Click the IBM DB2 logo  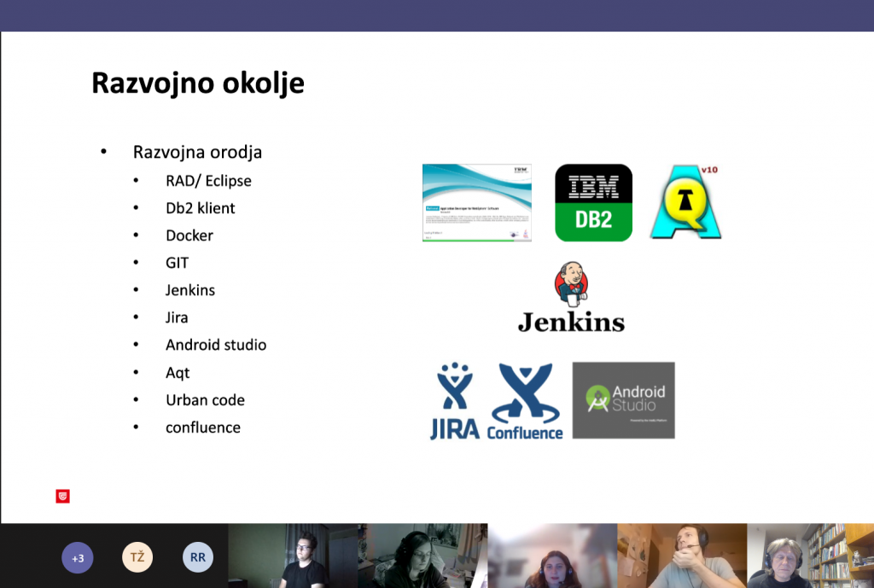tap(593, 203)
